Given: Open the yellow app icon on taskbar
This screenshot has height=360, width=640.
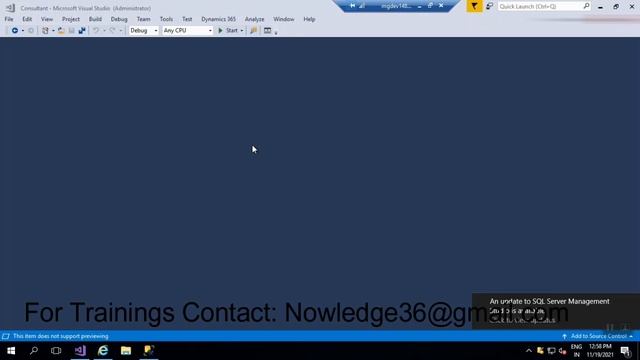Looking at the screenshot, I should click(x=149, y=351).
